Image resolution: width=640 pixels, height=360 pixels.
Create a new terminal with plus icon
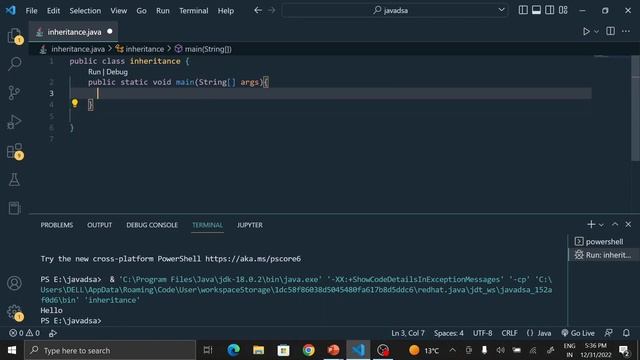[x=591, y=224]
